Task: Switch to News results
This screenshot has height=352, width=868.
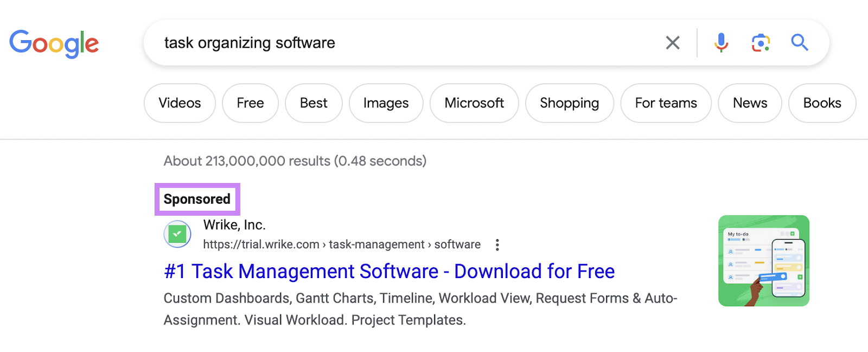Action: [750, 103]
